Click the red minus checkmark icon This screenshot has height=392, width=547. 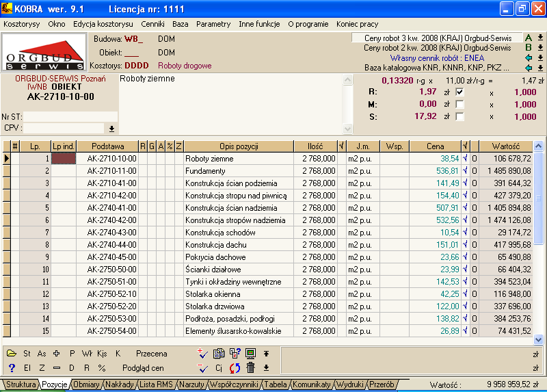click(202, 367)
